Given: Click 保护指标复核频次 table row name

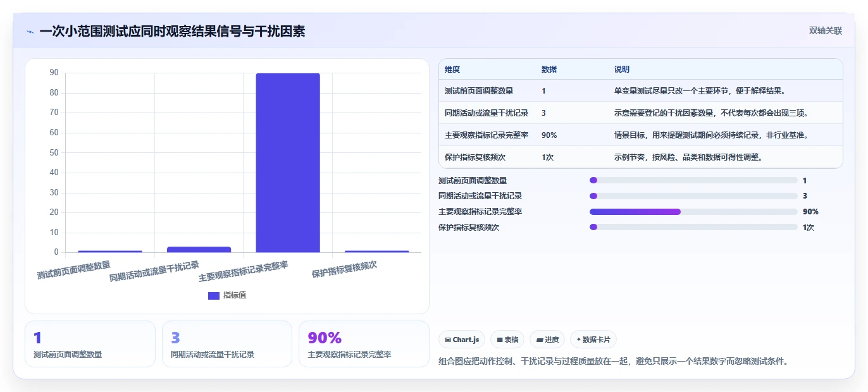Looking at the screenshot, I should pyautogui.click(x=475, y=157).
